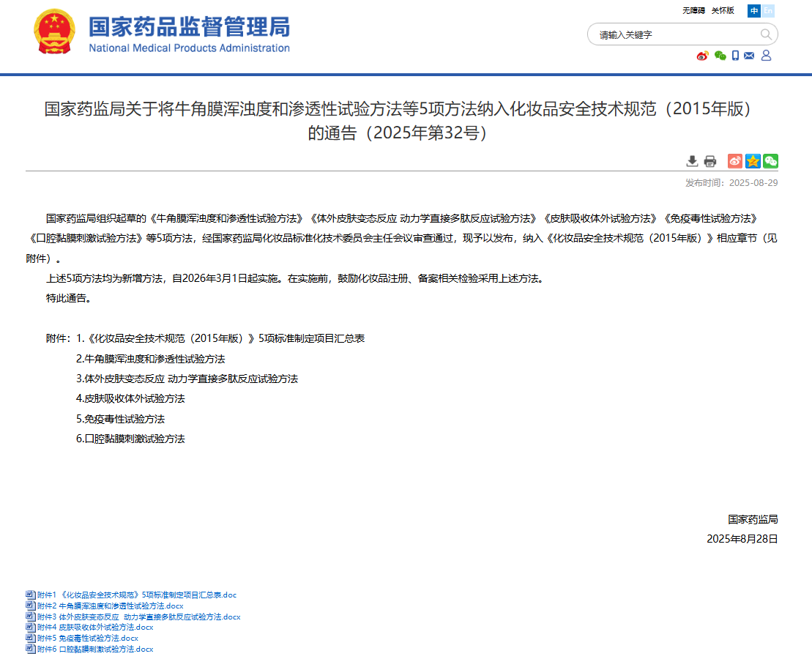This screenshot has width=812, height=670.
Task: Switch to 关怀版 care mode
Action: point(722,11)
